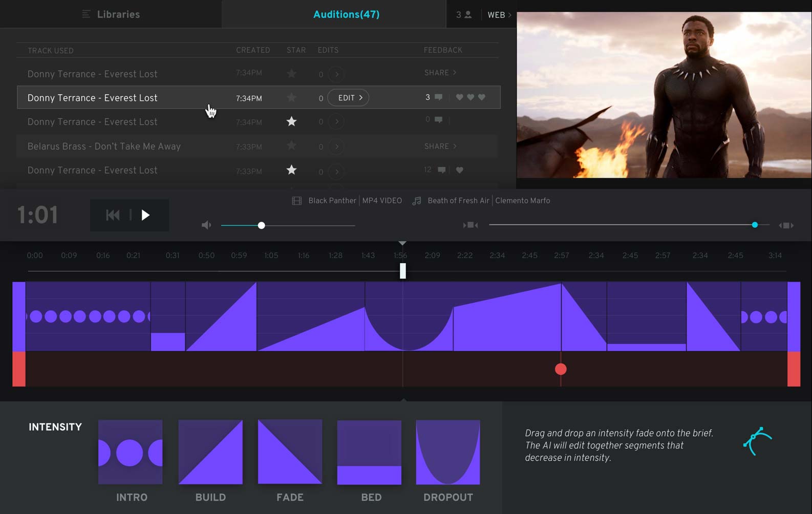Open edits chevron on first Everest Lost row

[336, 74]
